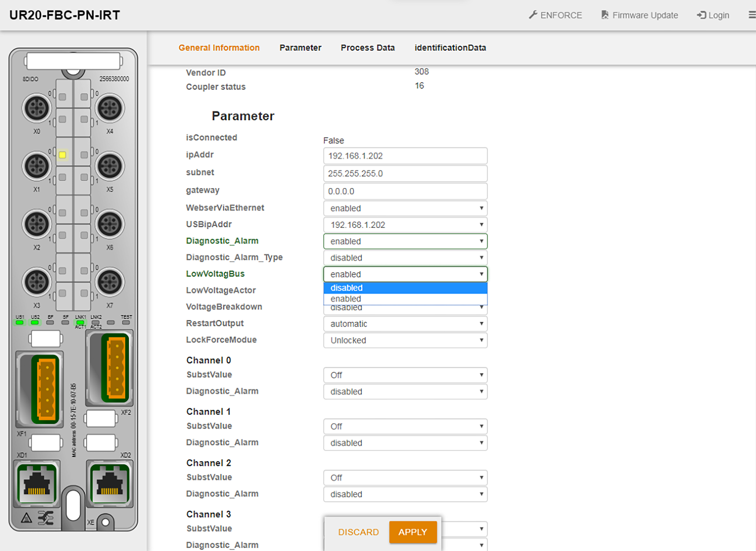Select the XD1 Ethernet port graphic
This screenshot has width=756, height=551.
37,483
